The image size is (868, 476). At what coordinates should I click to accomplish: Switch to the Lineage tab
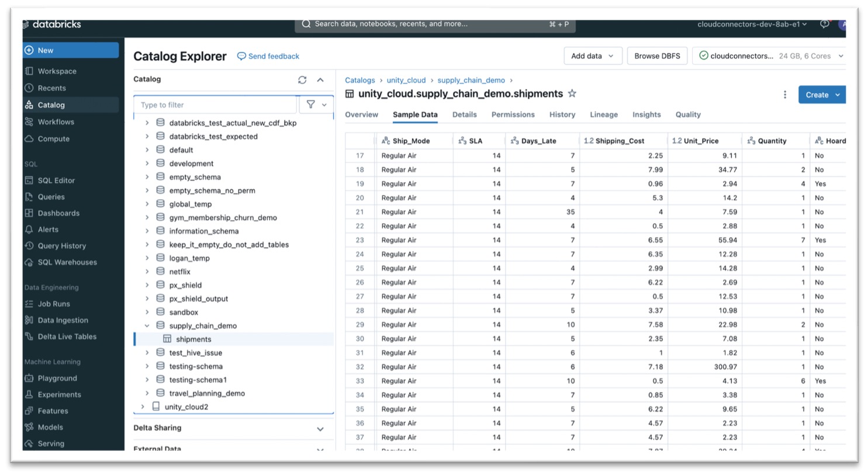click(x=604, y=114)
